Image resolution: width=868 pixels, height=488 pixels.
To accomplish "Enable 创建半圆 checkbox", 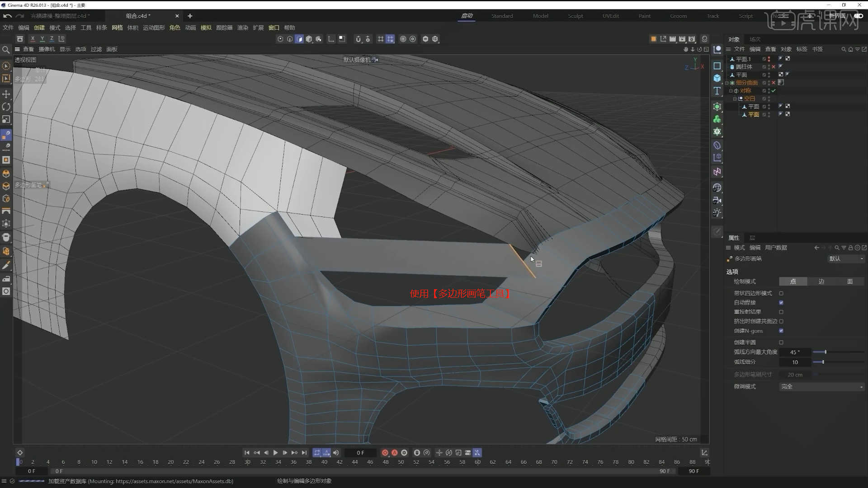I will (781, 343).
